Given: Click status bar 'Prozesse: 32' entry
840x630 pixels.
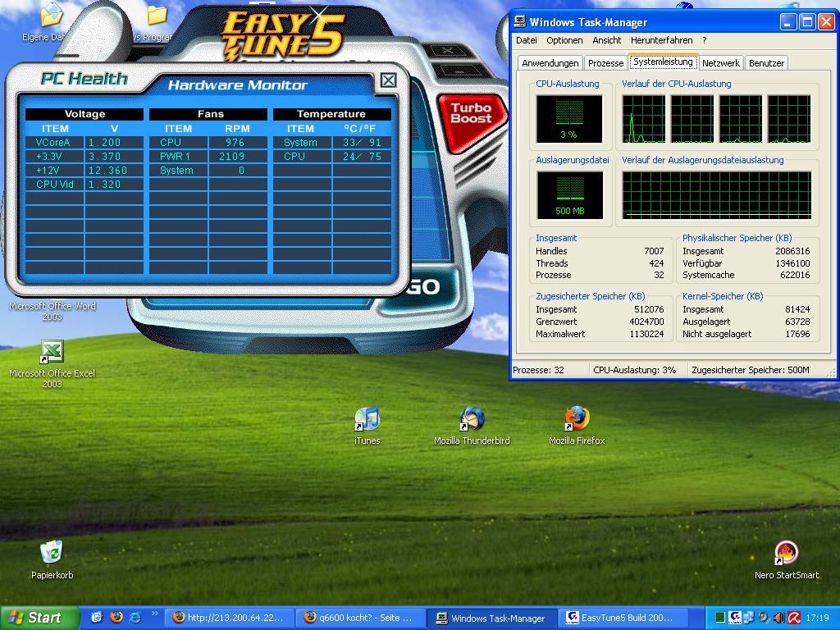Looking at the screenshot, I should [538, 370].
